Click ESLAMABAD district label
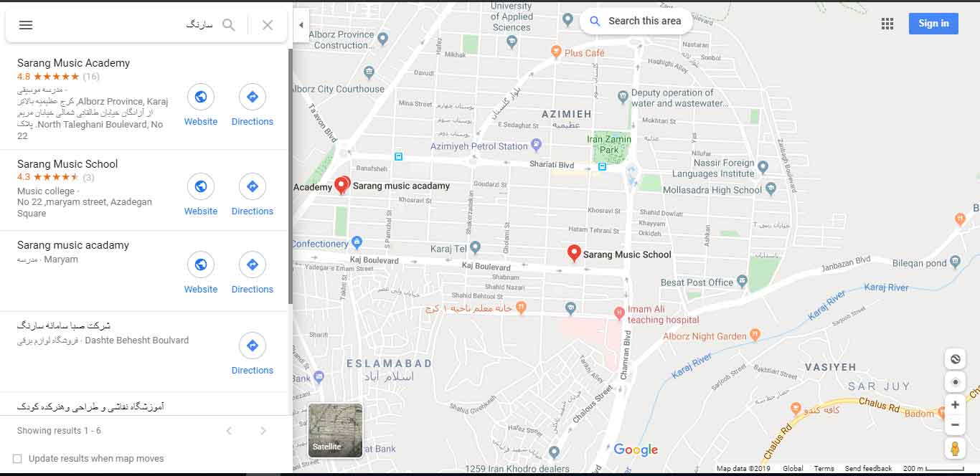Viewport: 980px width, 476px height. coord(389,363)
